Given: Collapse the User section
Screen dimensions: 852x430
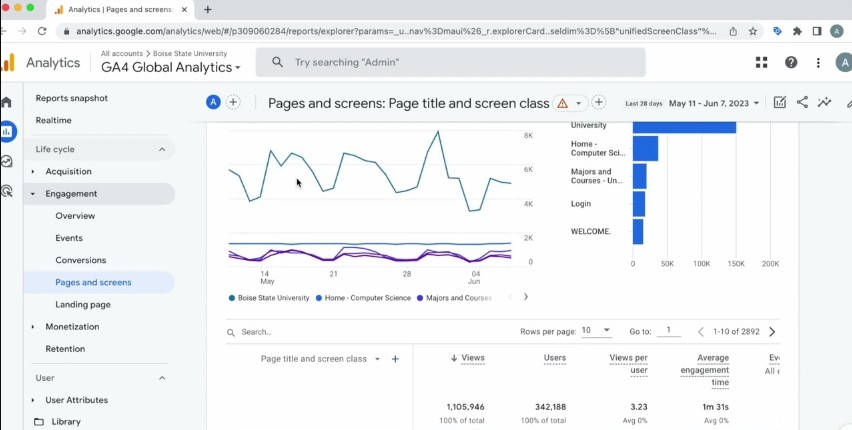Looking at the screenshot, I should (162, 378).
